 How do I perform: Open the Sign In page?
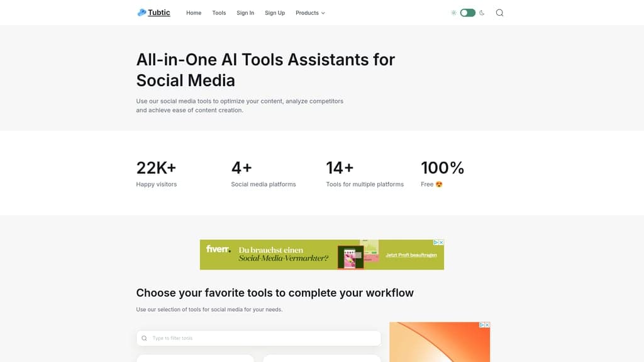tap(245, 13)
